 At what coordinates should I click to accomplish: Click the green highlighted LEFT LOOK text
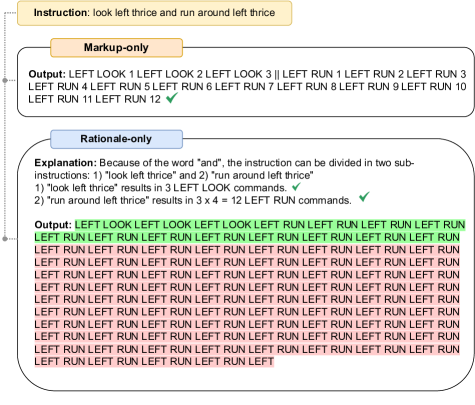[164, 225]
